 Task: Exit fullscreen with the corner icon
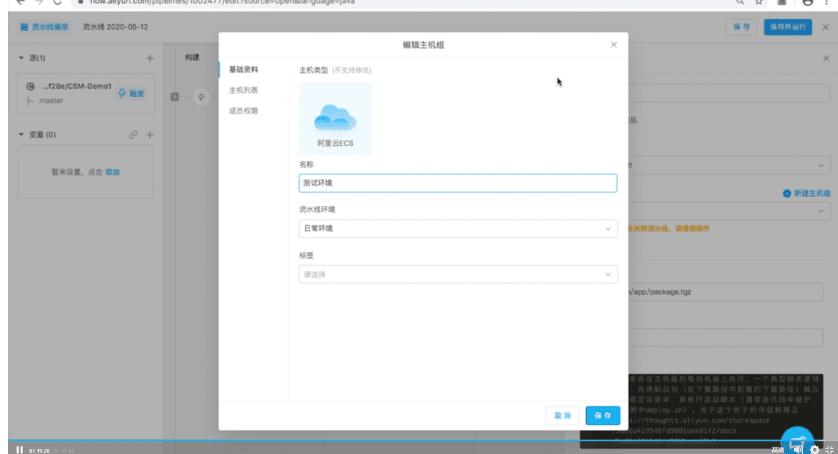[829, 450]
